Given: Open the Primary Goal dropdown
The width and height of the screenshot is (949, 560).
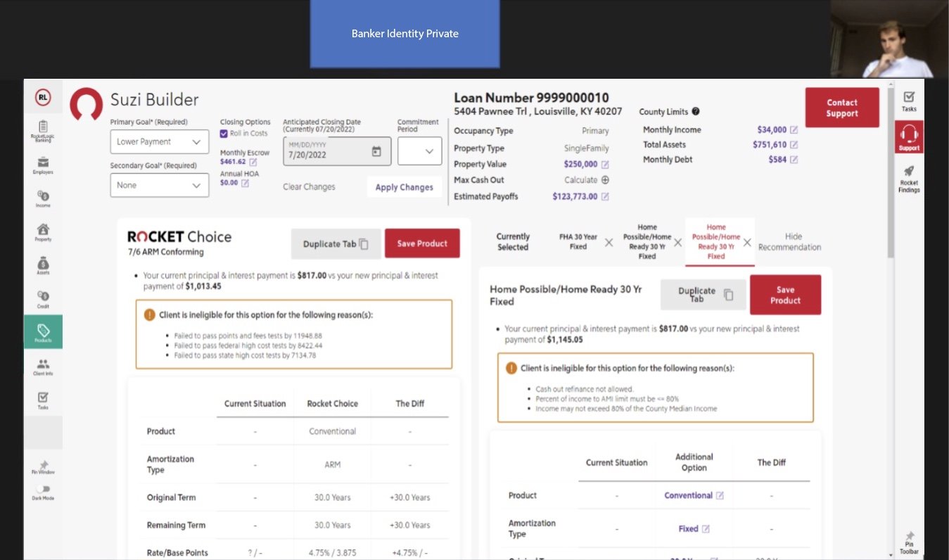Looking at the screenshot, I should (x=160, y=141).
